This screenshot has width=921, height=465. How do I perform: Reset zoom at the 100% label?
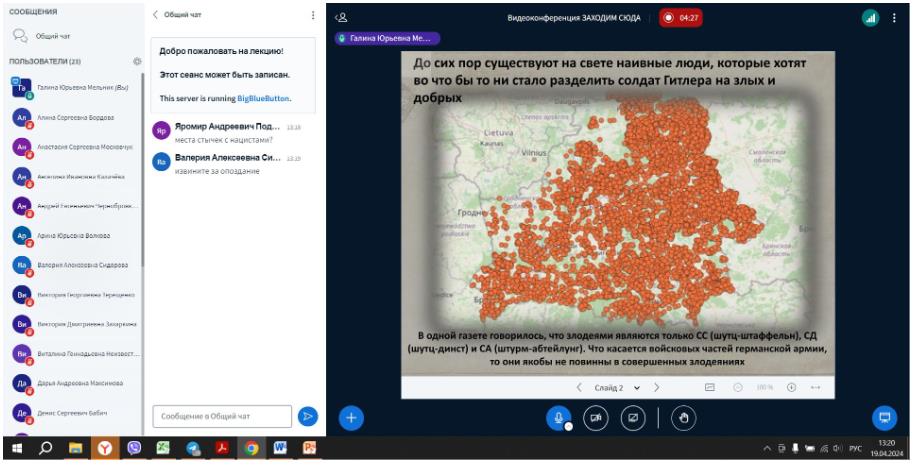coord(764,388)
